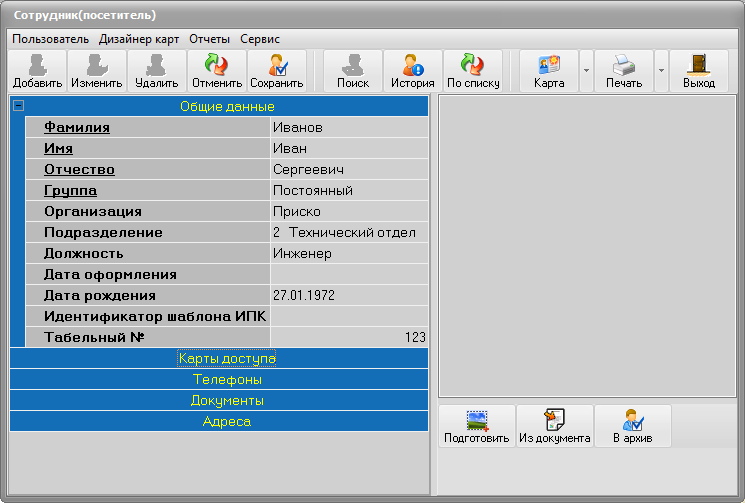Click the Должность value Инженер
The width and height of the screenshot is (745, 503).
(349, 253)
